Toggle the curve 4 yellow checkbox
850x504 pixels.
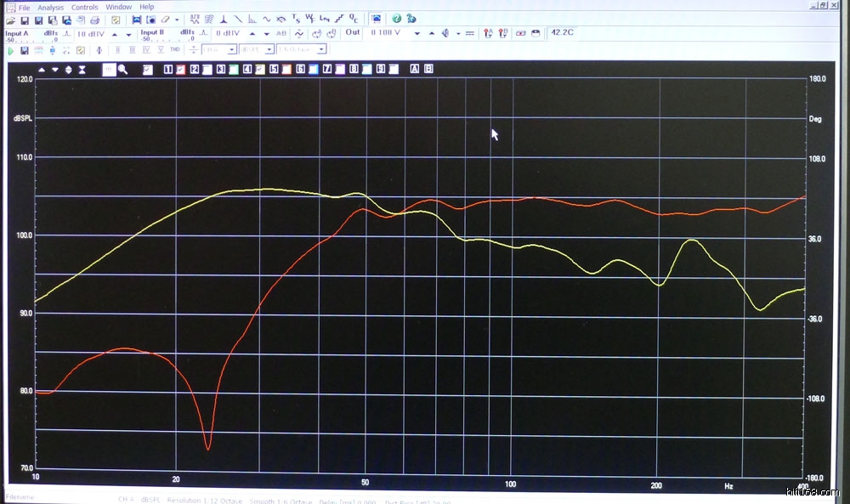[259, 70]
